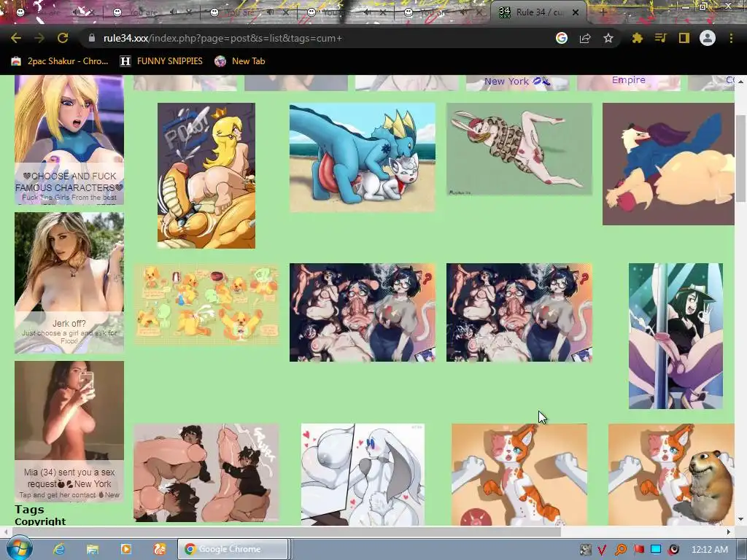Screen dimensions: 747x560
Task: Select the Google Chrome taskbar button
Action: pos(233,550)
